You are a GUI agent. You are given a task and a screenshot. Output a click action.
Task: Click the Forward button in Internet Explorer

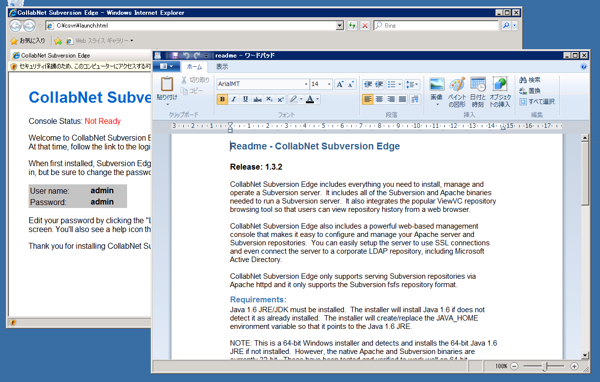click(29, 26)
